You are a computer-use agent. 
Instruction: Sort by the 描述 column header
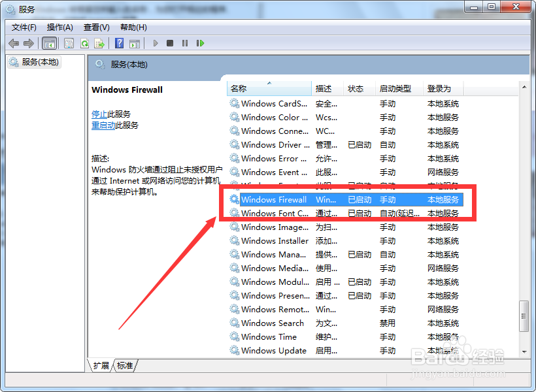coord(327,88)
